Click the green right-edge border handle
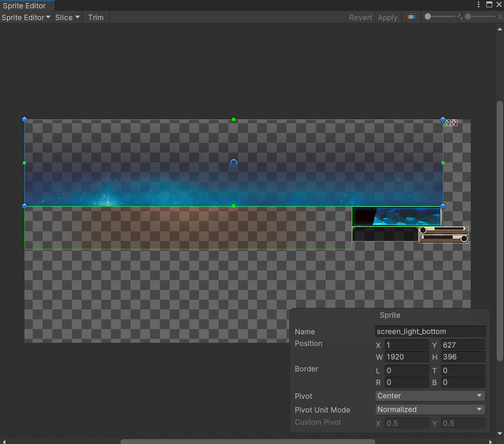This screenshot has height=444, width=504. coord(443,163)
